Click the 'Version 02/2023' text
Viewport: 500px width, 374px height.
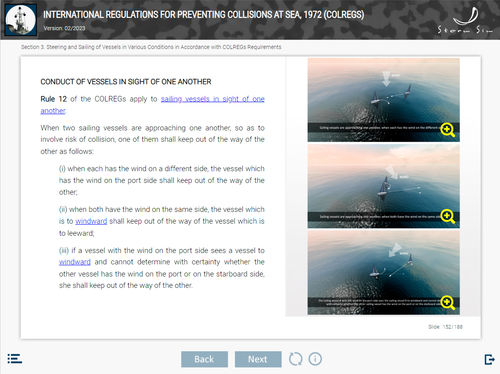click(x=64, y=28)
